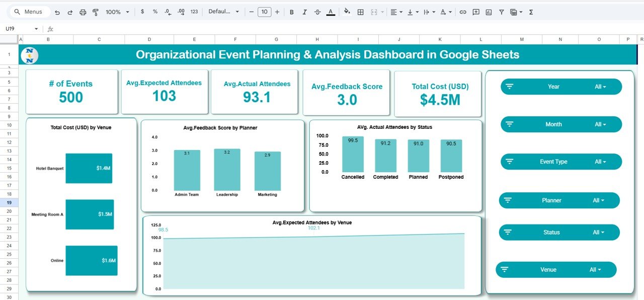Insert a comment
This screenshot has width=644, height=300.
coord(475,12)
